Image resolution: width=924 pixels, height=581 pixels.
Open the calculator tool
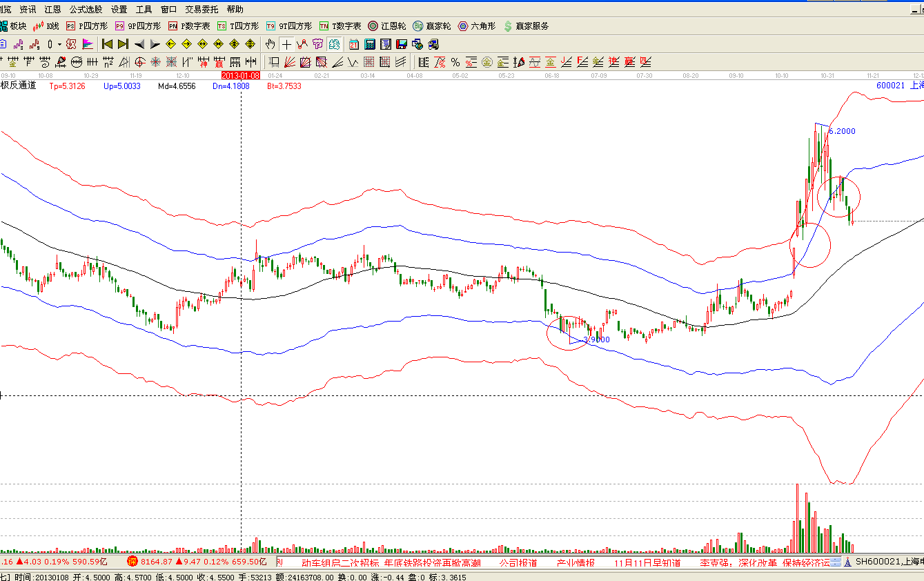click(370, 44)
